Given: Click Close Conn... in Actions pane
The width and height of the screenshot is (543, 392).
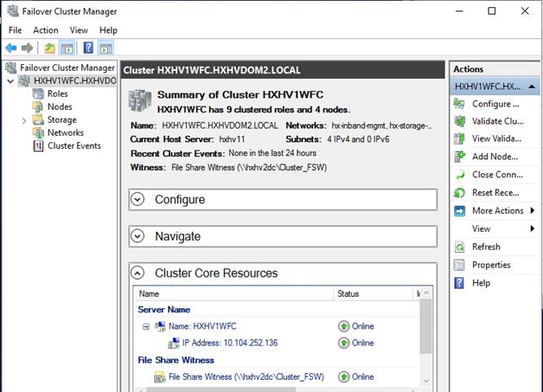Looking at the screenshot, I should 497,174.
